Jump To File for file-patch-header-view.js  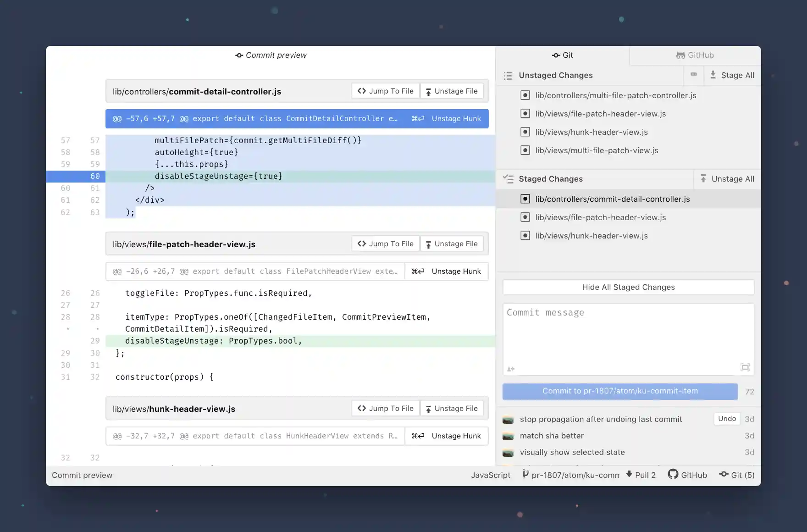(386, 244)
